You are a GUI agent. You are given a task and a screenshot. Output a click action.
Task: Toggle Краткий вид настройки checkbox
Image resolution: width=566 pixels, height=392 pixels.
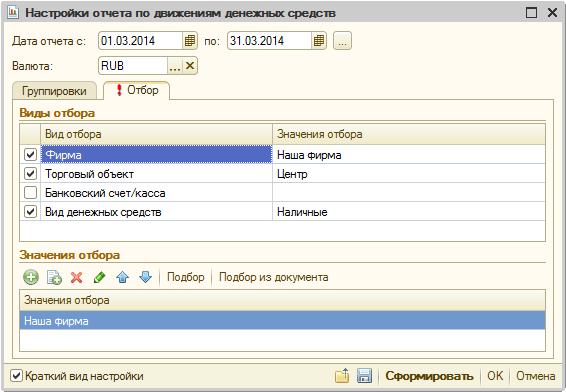click(16, 376)
